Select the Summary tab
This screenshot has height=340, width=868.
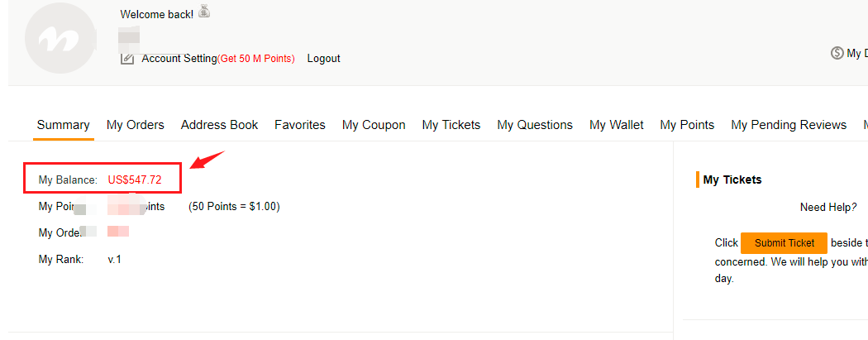(x=63, y=125)
